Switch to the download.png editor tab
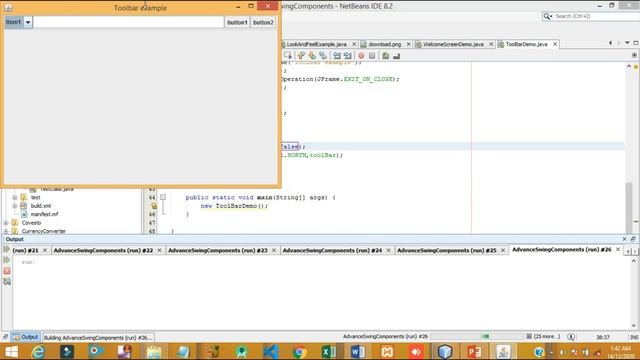The image size is (640, 360). pos(384,44)
